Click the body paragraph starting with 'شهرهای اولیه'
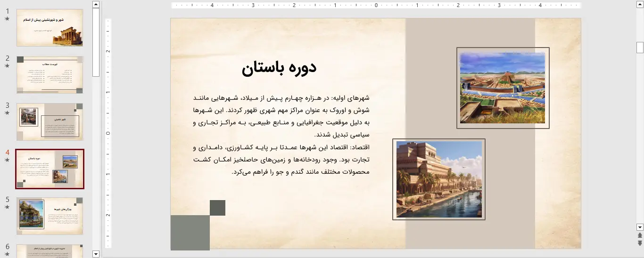Image resolution: width=644 pixels, height=258 pixels. coord(281,116)
